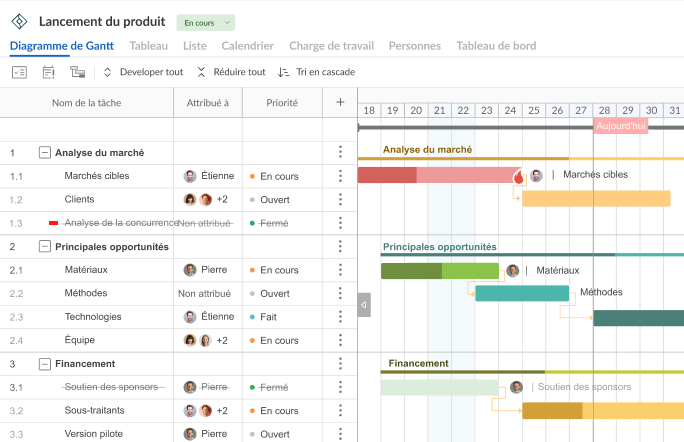Image resolution: width=684 pixels, height=442 pixels.
Task: Open the En cours status dropdown
Action: (205, 22)
